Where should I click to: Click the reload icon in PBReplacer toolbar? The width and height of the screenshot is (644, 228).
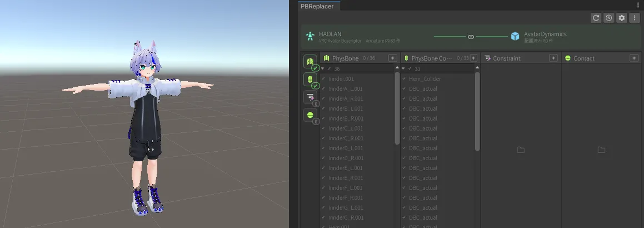(596, 18)
